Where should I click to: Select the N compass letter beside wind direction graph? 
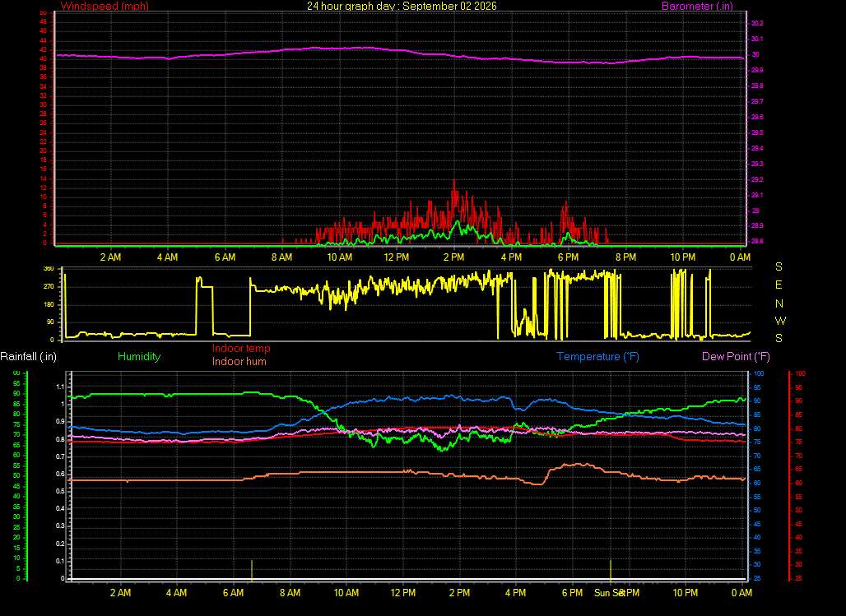click(x=779, y=303)
